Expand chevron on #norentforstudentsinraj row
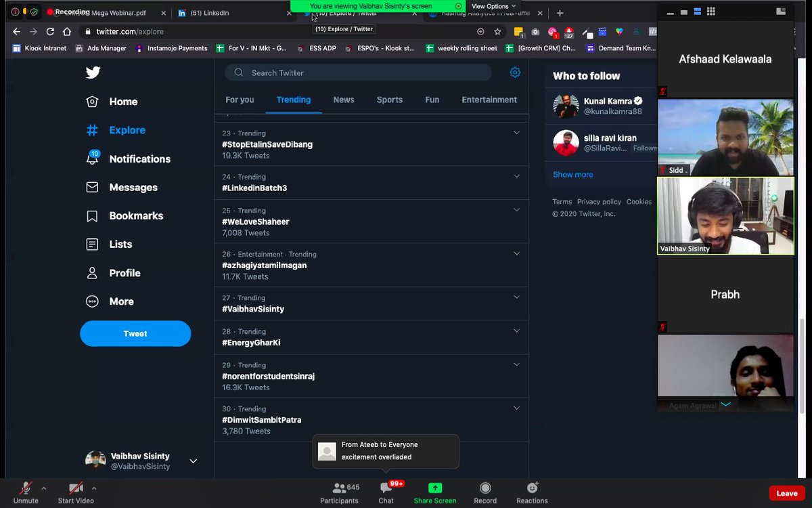This screenshot has height=508, width=812. pyautogui.click(x=516, y=364)
